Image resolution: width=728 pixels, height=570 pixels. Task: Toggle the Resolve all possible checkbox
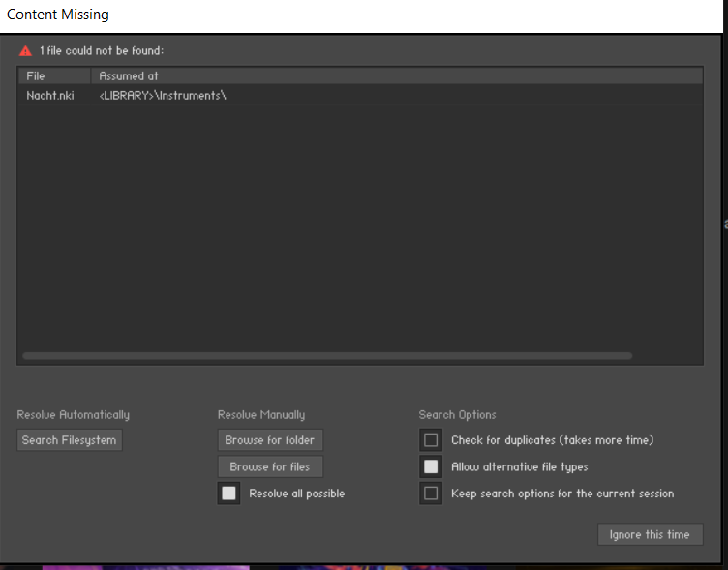[x=228, y=494]
